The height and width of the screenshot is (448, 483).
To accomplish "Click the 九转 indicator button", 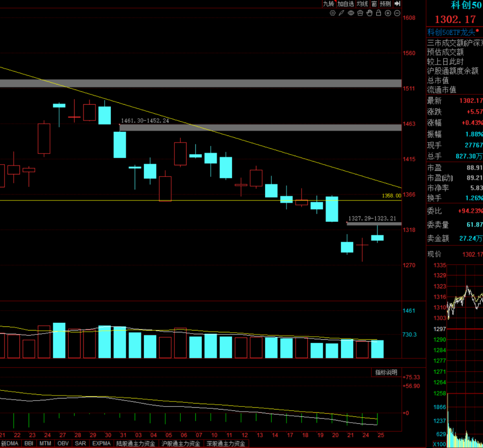I will (329, 4).
